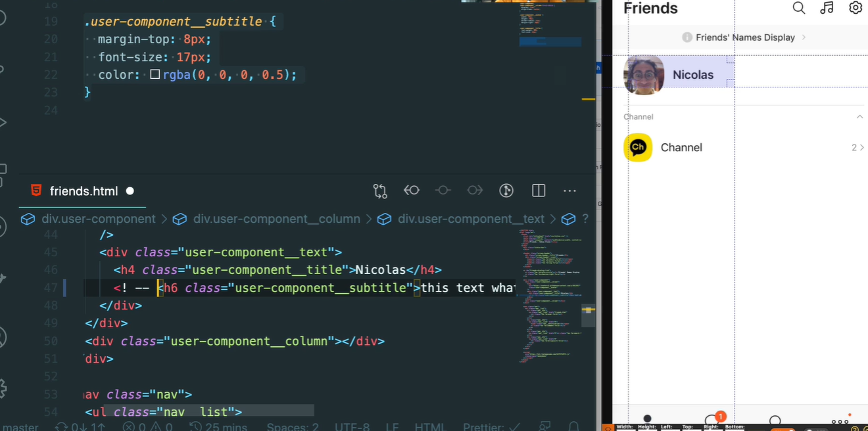Click the three-dots more icon in bottom nav
The image size is (868, 431).
pyautogui.click(x=840, y=420)
